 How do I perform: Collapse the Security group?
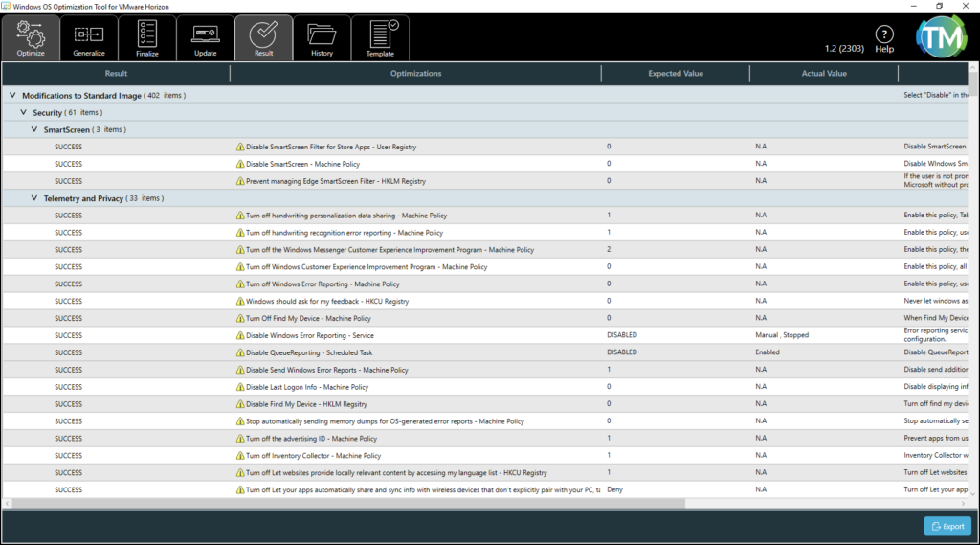(x=24, y=113)
